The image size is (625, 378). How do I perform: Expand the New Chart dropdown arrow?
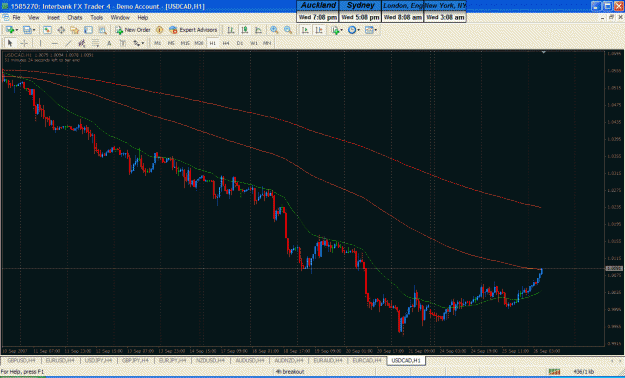[x=17, y=30]
